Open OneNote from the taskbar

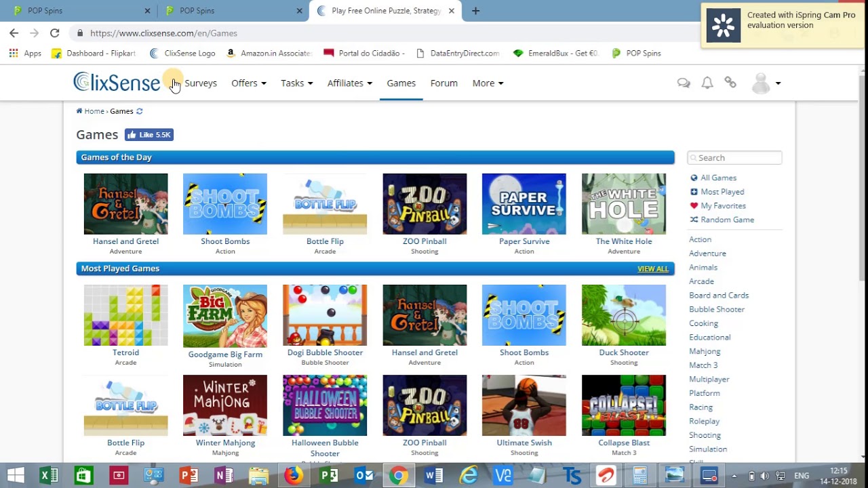coord(223,476)
